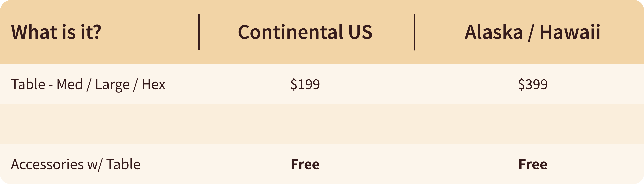Select the $399 Alaska / Hawaii price
Viewport: 644px width, 184px height.
pos(533,84)
